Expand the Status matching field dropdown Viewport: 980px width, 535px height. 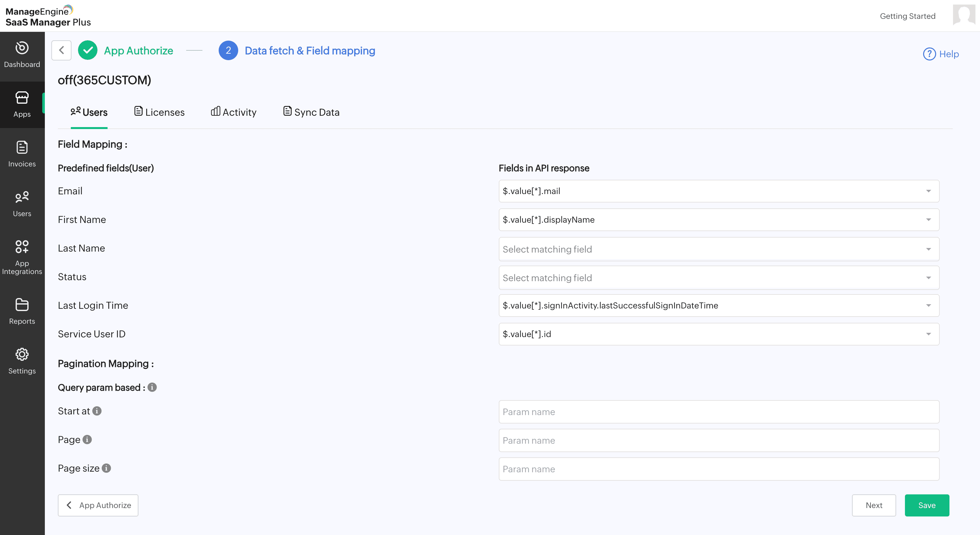click(x=719, y=278)
